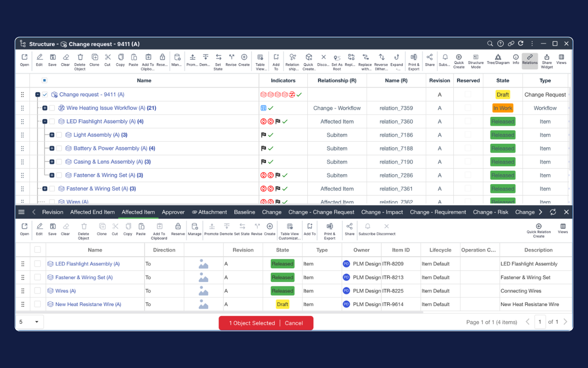
Task: Open the page size dropdown showing 5
Action: pos(29,322)
